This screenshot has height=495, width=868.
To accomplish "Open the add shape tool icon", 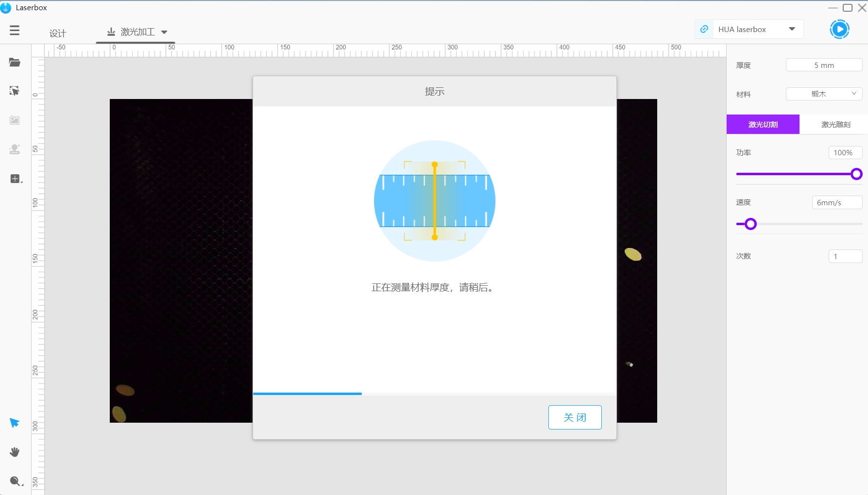I will pyautogui.click(x=16, y=179).
